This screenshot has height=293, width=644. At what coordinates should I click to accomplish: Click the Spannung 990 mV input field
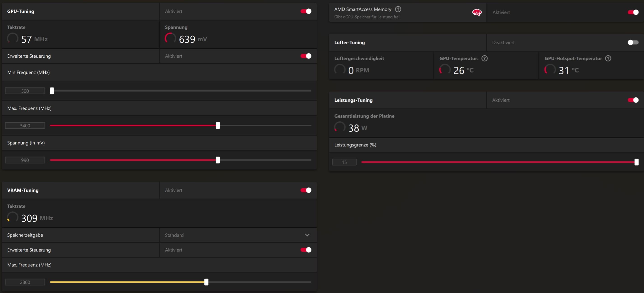point(25,160)
